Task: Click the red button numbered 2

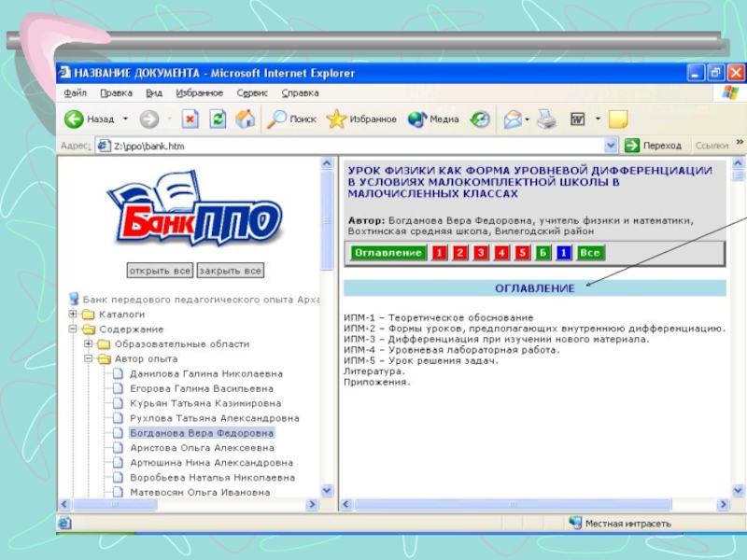Action: tap(459, 253)
